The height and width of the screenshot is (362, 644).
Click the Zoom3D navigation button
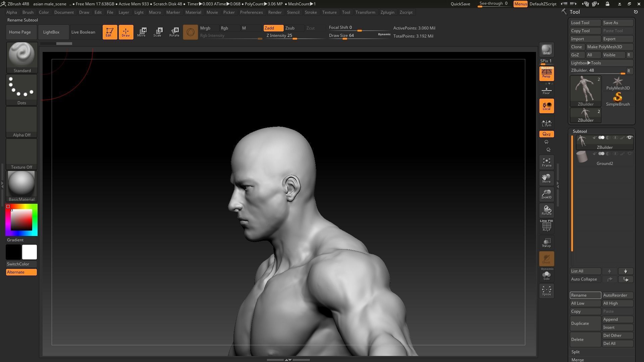546,194
